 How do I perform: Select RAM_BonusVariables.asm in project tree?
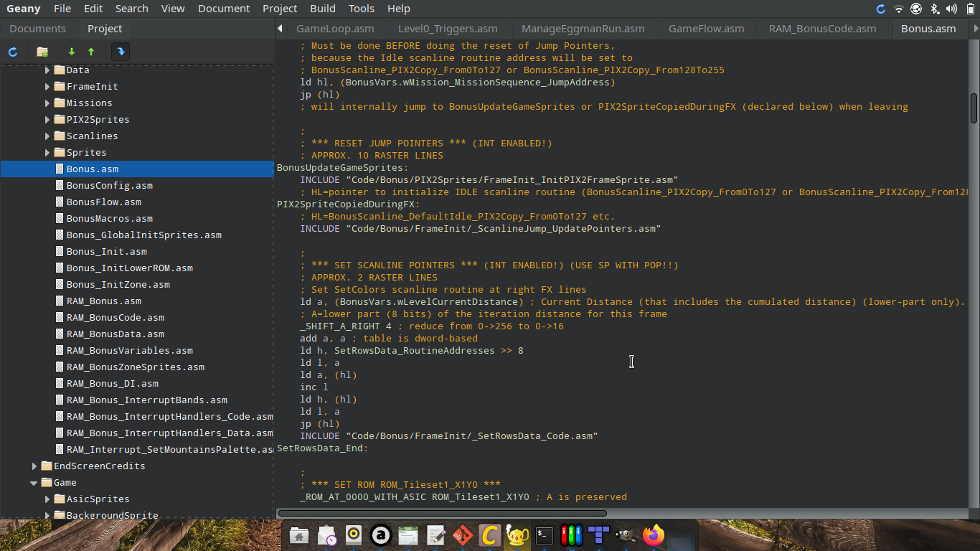pyautogui.click(x=129, y=350)
